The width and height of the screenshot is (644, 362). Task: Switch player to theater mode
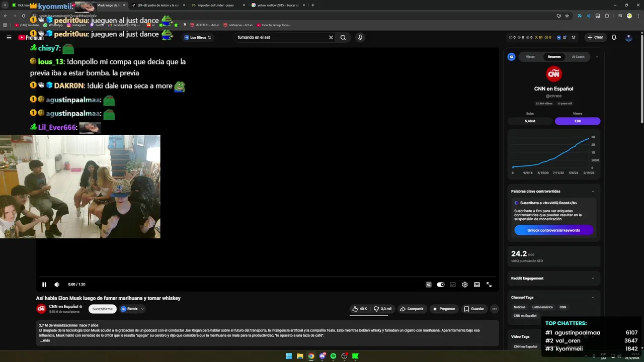click(477, 285)
